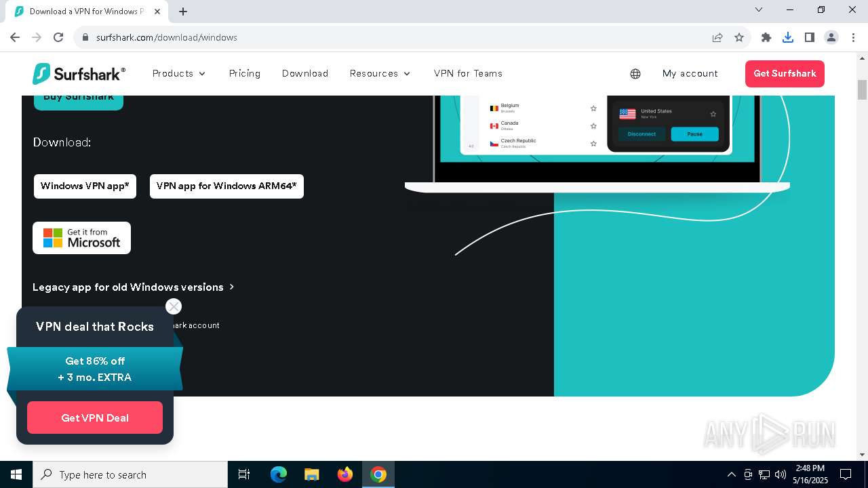Open the language globe selector
Screen dimensions: 868x488
pyautogui.click(x=635, y=74)
